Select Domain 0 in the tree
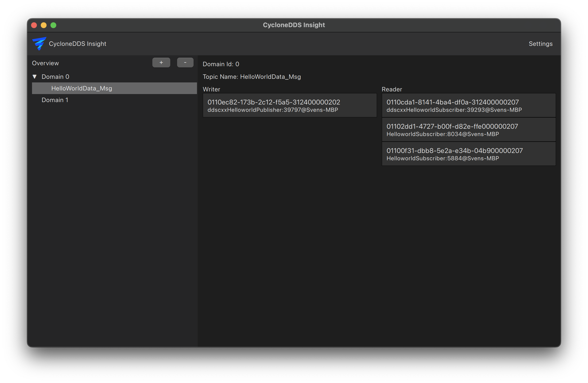 55,77
